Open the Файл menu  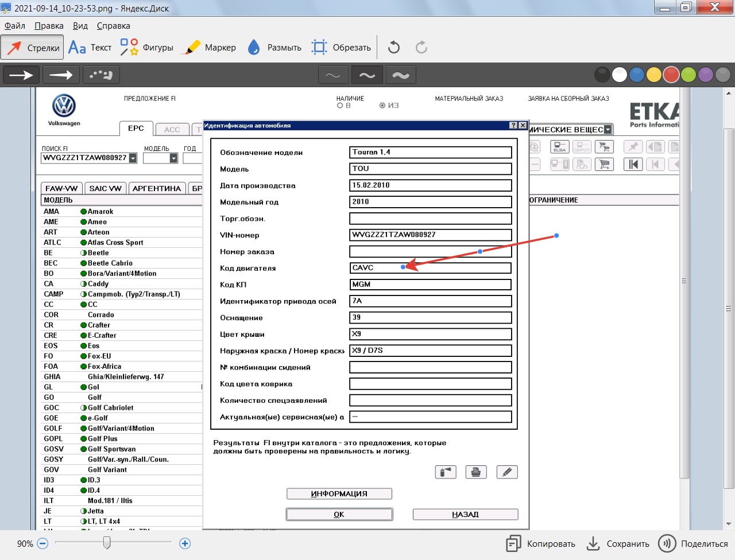tap(15, 26)
